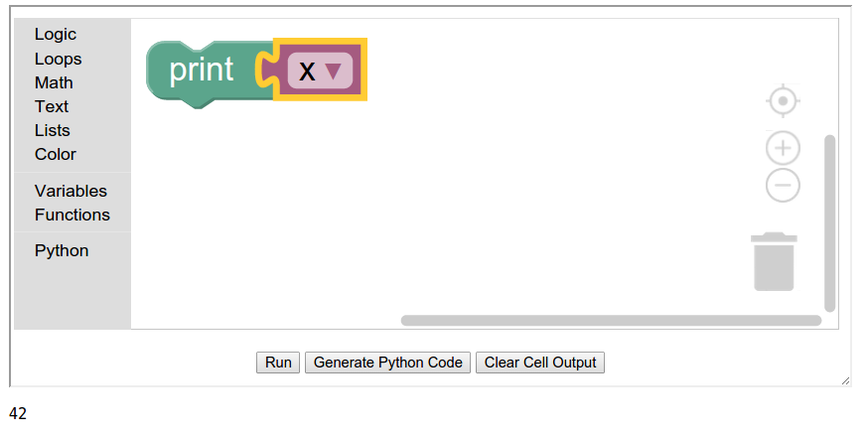Show the Math blocks category
This screenshot has width=868, height=438.
54,82
